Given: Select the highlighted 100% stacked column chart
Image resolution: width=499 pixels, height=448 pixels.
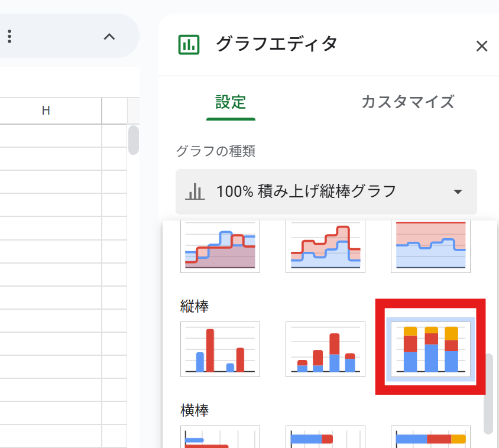Looking at the screenshot, I should pos(430,349).
